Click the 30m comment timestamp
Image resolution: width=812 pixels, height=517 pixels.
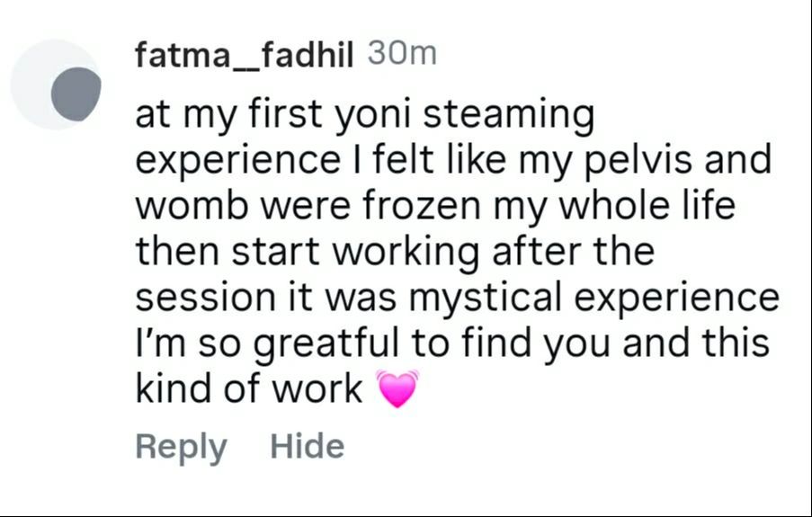(x=402, y=54)
